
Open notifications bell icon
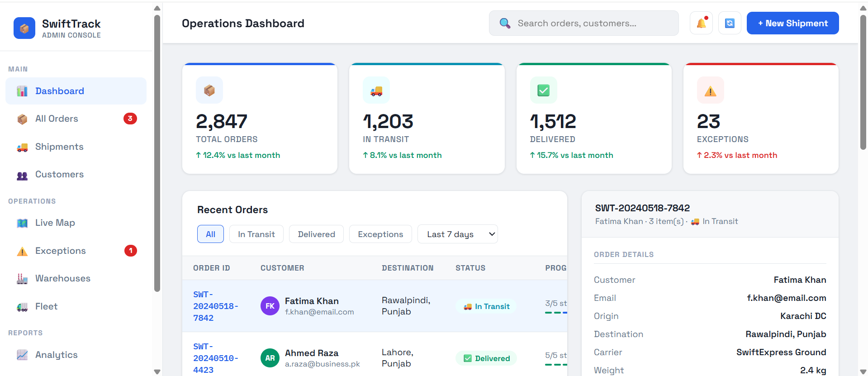click(701, 23)
